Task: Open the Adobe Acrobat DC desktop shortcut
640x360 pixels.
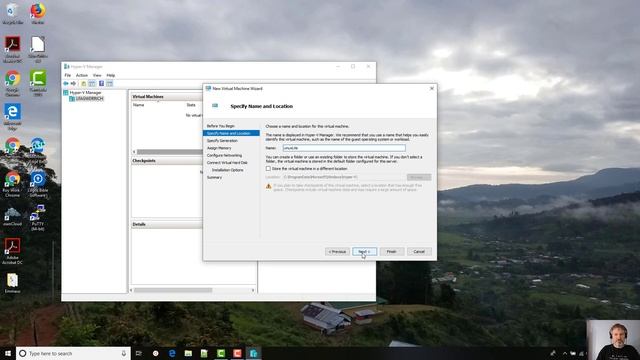Action: click(12, 251)
